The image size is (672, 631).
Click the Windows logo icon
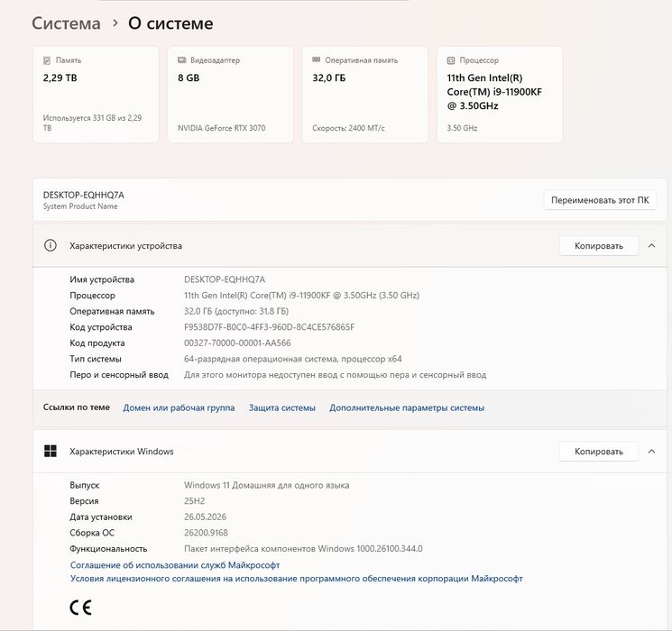click(51, 451)
